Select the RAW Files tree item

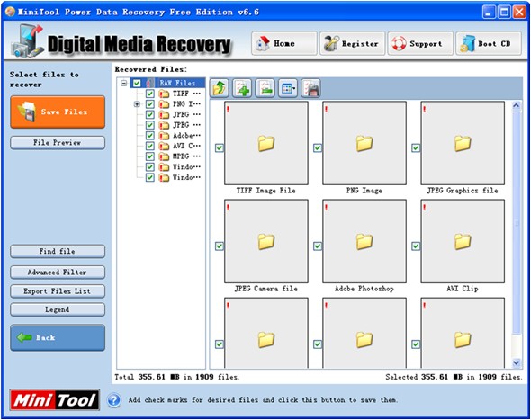click(177, 83)
